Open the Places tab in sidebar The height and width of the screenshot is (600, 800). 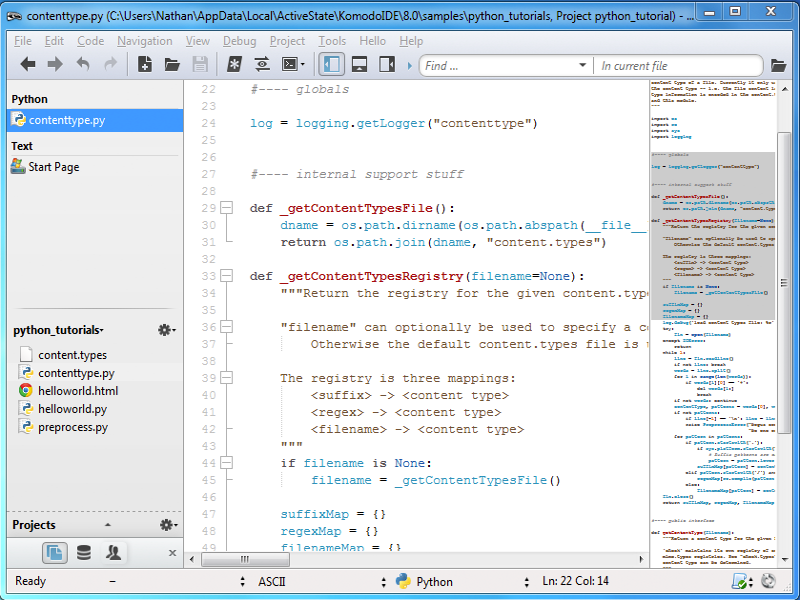pos(55,552)
